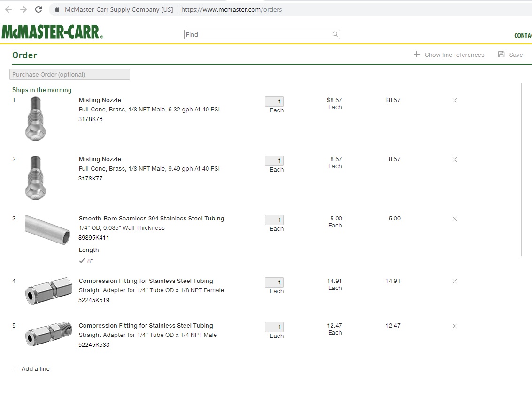The image size is (532, 399).
Task: Open line 5 Compression Fitting title
Action: point(146,325)
